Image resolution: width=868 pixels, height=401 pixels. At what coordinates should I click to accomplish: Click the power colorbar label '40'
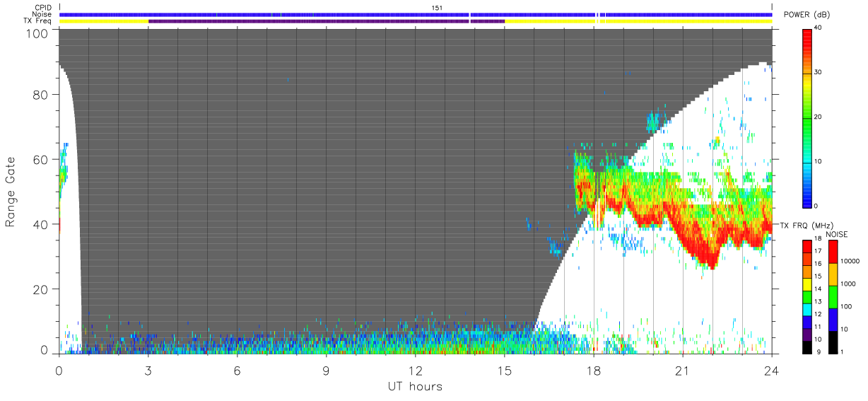point(818,28)
